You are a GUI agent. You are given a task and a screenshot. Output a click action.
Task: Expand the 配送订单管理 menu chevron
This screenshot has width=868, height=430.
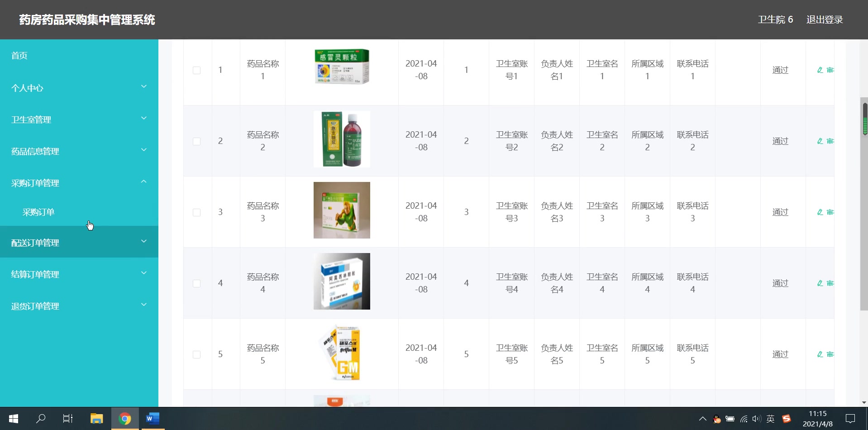[144, 241]
